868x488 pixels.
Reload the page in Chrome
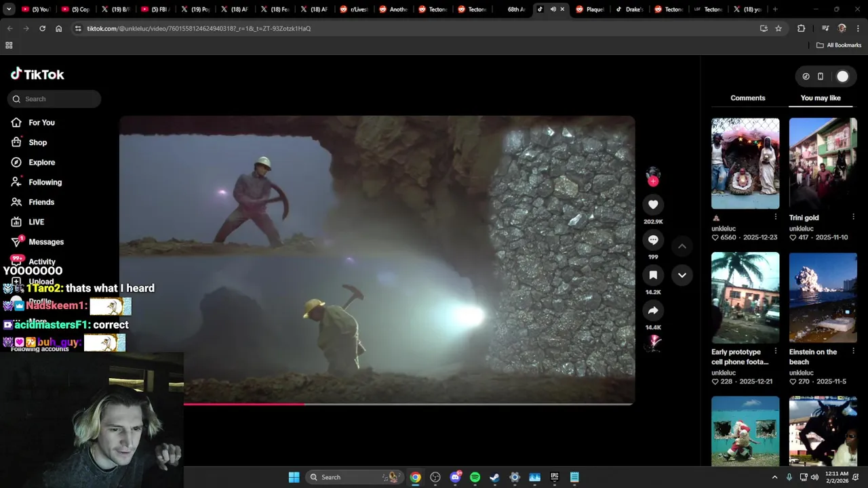[x=42, y=28]
